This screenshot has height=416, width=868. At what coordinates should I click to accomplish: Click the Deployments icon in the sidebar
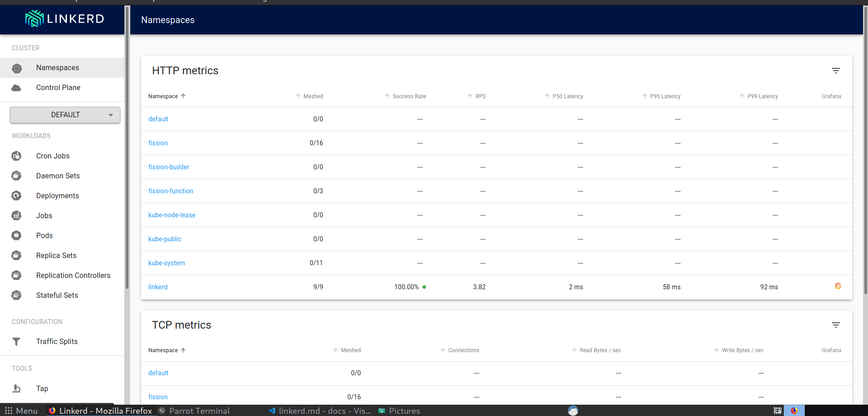coord(16,196)
